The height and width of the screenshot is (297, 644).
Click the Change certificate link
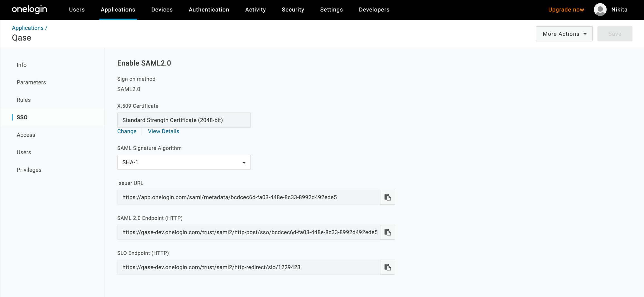pos(127,131)
